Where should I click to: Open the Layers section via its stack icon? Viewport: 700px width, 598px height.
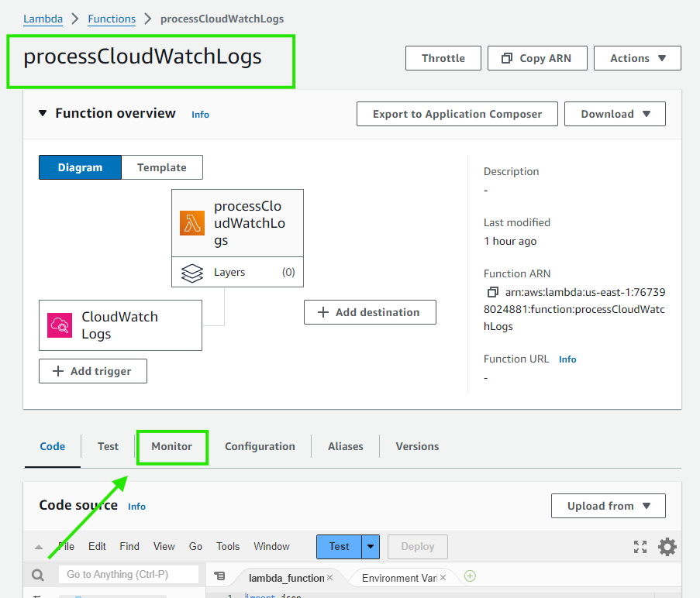191,272
